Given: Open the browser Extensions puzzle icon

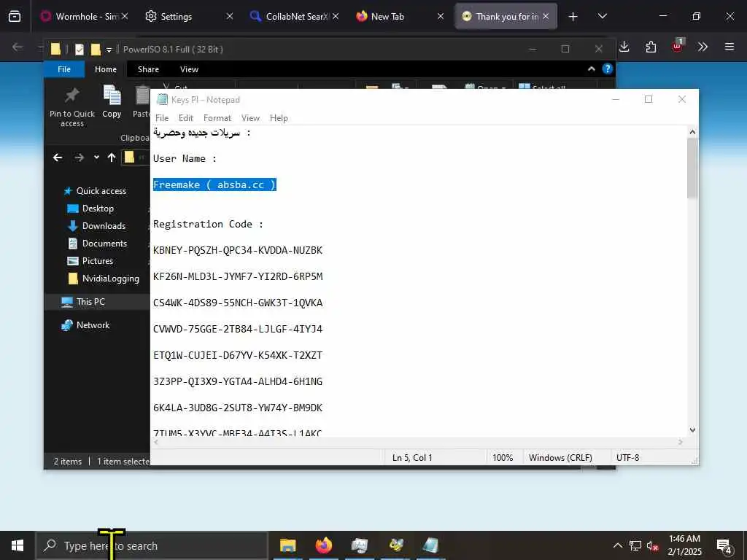Looking at the screenshot, I should pos(651,47).
